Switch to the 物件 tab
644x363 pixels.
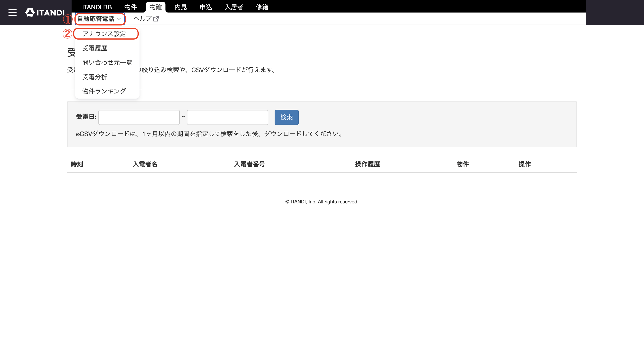pyautogui.click(x=131, y=7)
